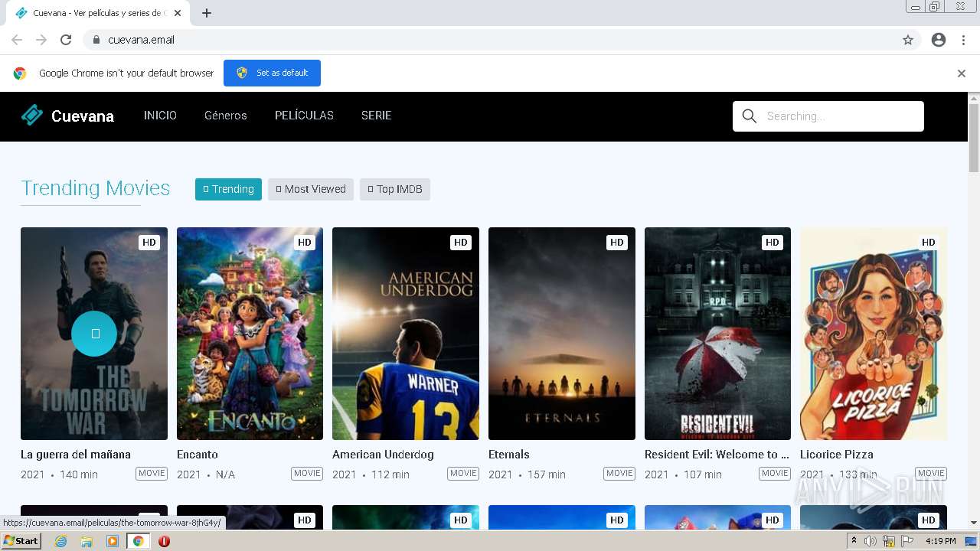This screenshot has width=980, height=551.
Task: Click the Chrome taskbar icon
Action: click(138, 541)
